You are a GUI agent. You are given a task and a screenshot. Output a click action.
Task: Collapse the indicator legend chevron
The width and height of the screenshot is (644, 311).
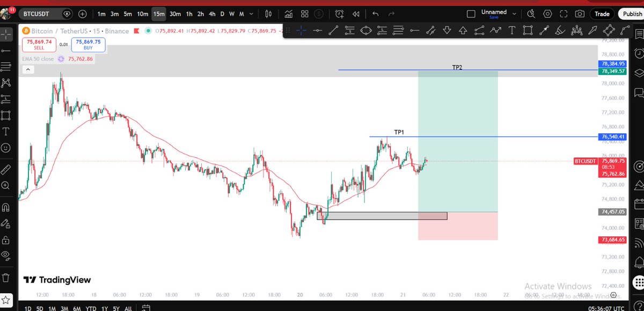click(28, 69)
